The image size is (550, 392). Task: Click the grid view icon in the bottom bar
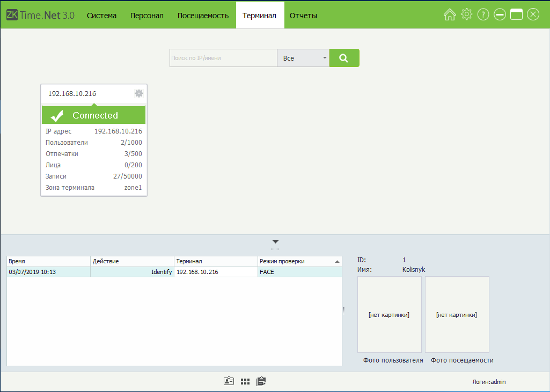[245, 381]
